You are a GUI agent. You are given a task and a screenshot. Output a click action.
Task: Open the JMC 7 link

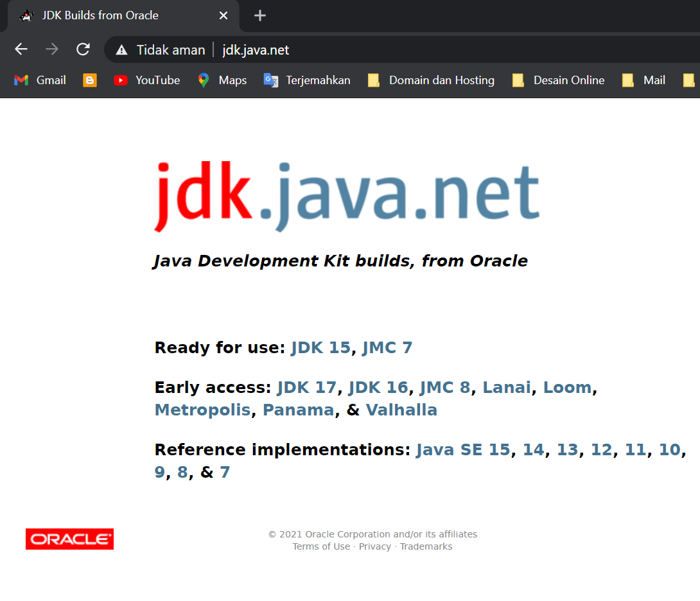pyautogui.click(x=387, y=347)
